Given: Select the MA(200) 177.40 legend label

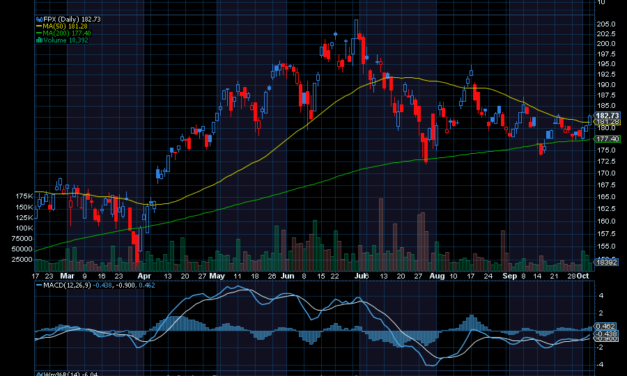Looking at the screenshot, I should coord(64,33).
